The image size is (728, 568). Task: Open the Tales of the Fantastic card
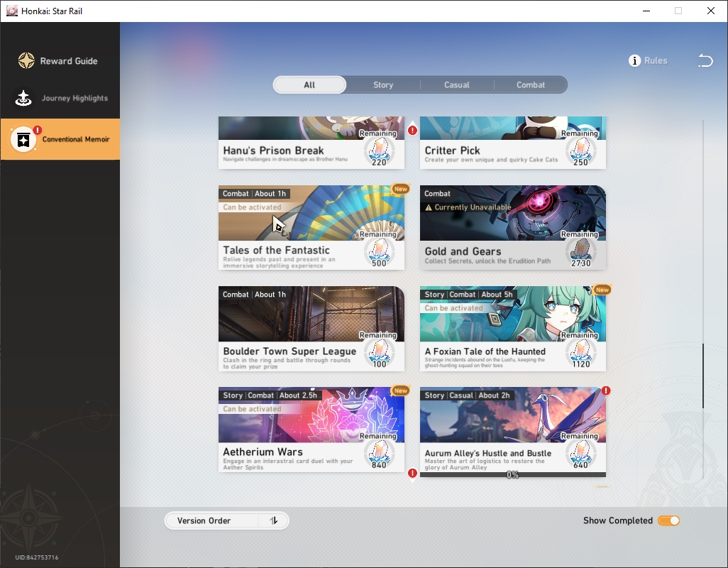(311, 228)
